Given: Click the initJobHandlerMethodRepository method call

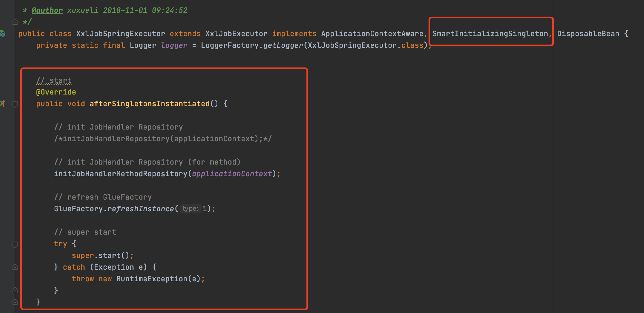Looking at the screenshot, I should pyautogui.click(x=121, y=174).
